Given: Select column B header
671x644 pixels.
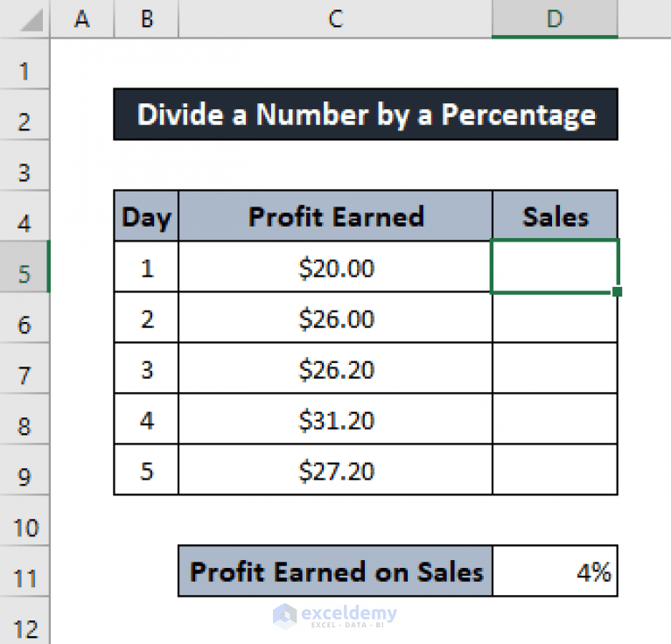Looking at the screenshot, I should [146, 19].
